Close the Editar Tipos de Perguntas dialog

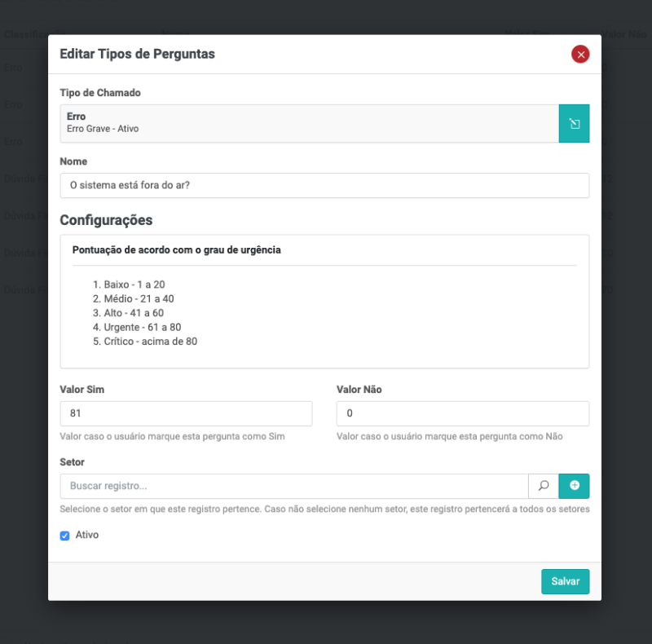pyautogui.click(x=580, y=55)
